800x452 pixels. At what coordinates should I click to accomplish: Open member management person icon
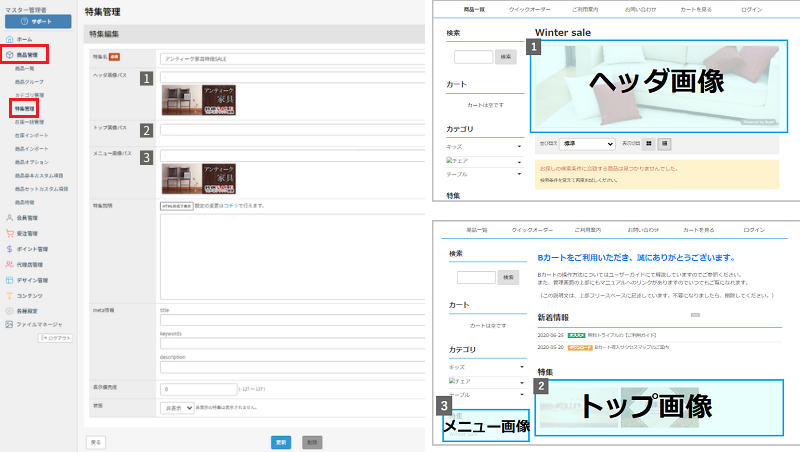point(9,216)
